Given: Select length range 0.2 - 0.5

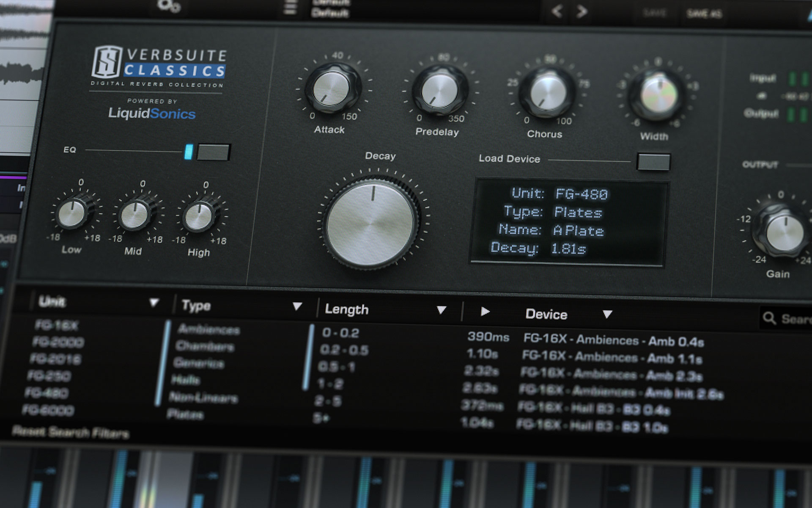Looking at the screenshot, I should [344, 350].
